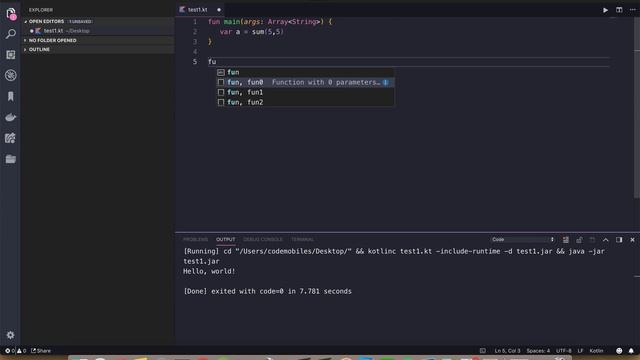Split the editor to the right

pos(619,10)
